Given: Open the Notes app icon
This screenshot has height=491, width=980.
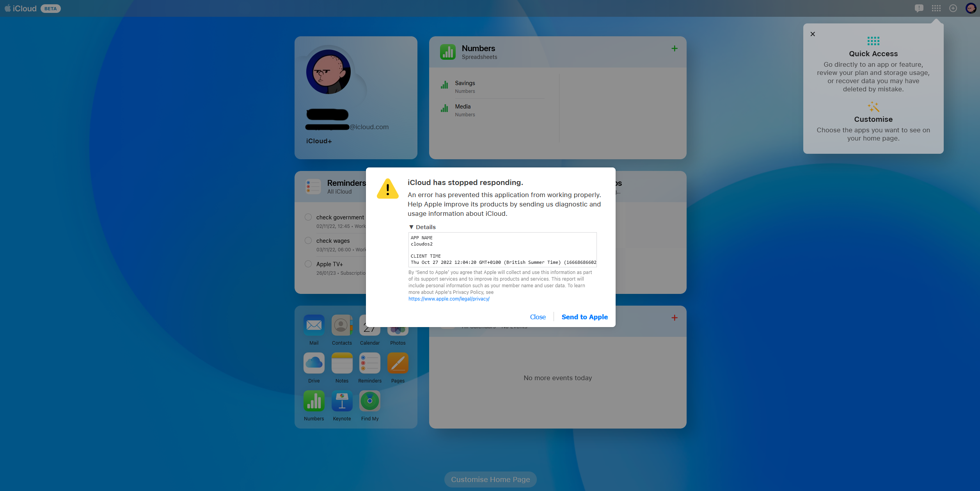Looking at the screenshot, I should (342, 363).
